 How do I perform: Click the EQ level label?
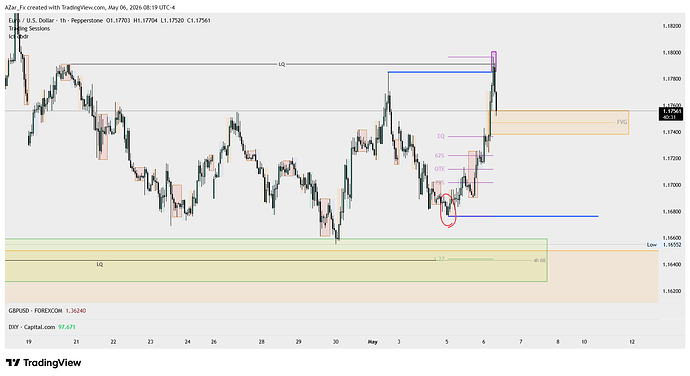coord(440,136)
